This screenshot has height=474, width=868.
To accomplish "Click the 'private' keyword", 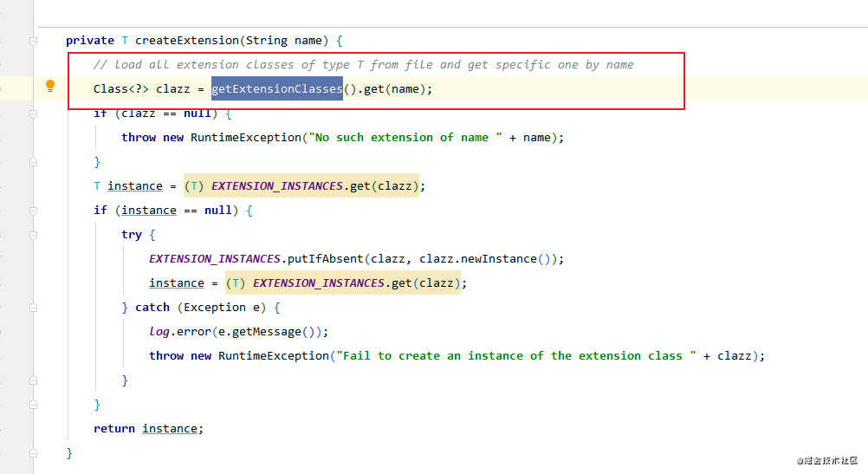I will click(x=90, y=41).
